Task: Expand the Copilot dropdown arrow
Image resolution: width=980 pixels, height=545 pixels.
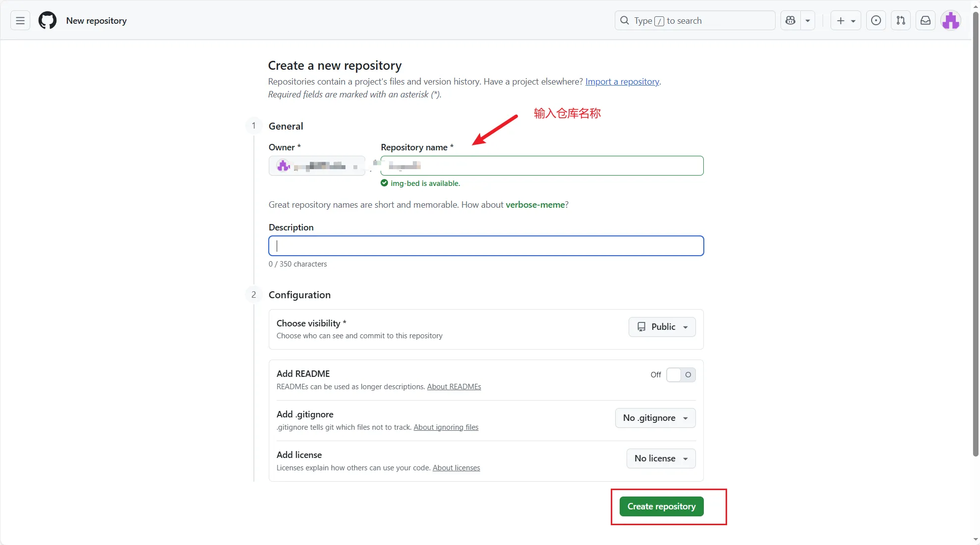Action: point(808,21)
